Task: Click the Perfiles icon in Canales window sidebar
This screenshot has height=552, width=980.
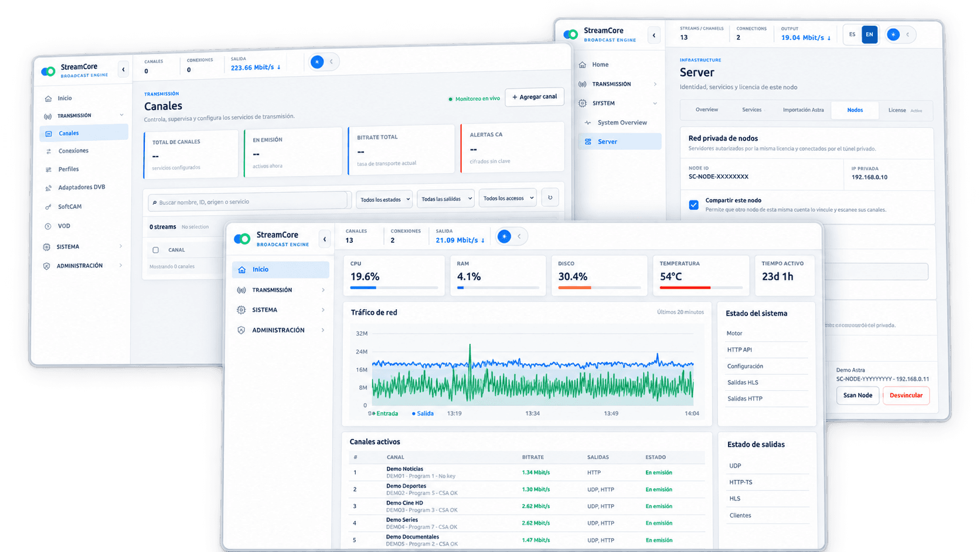Action: (49, 170)
